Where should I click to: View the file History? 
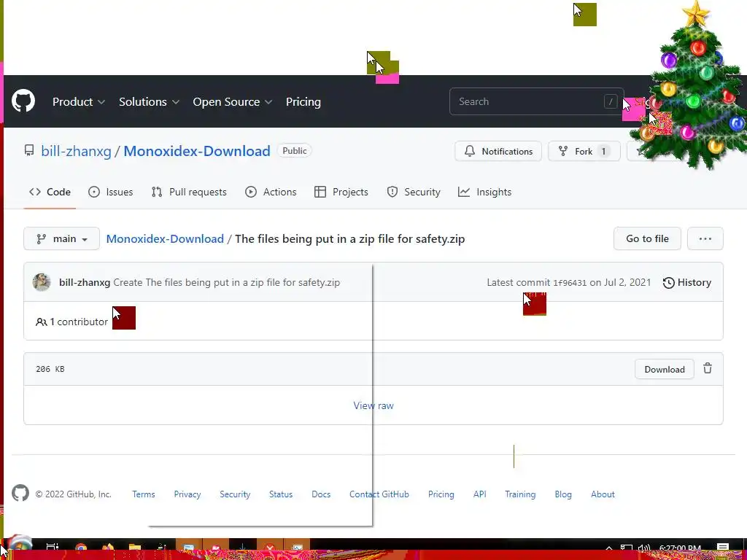pyautogui.click(x=687, y=282)
